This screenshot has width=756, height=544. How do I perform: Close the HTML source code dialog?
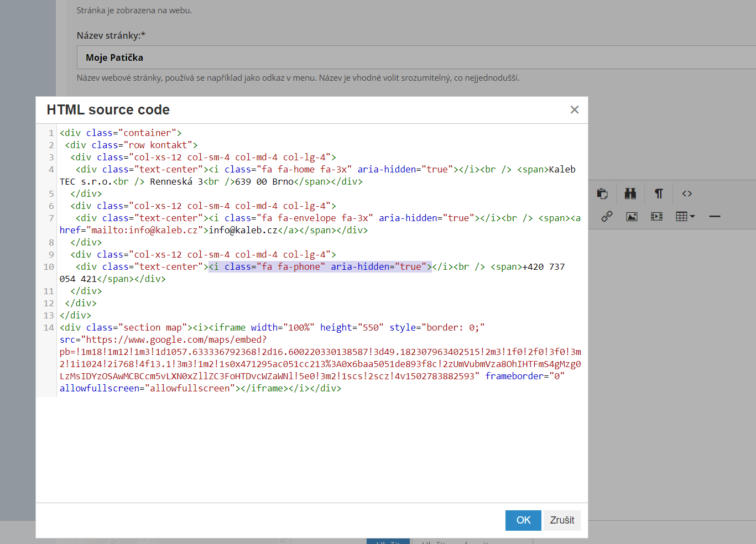point(574,109)
